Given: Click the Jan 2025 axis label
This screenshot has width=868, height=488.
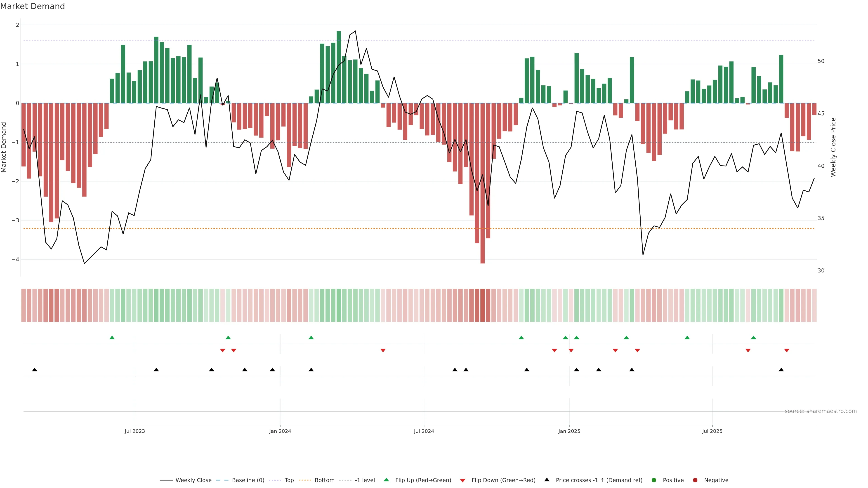Looking at the screenshot, I should coord(569,432).
